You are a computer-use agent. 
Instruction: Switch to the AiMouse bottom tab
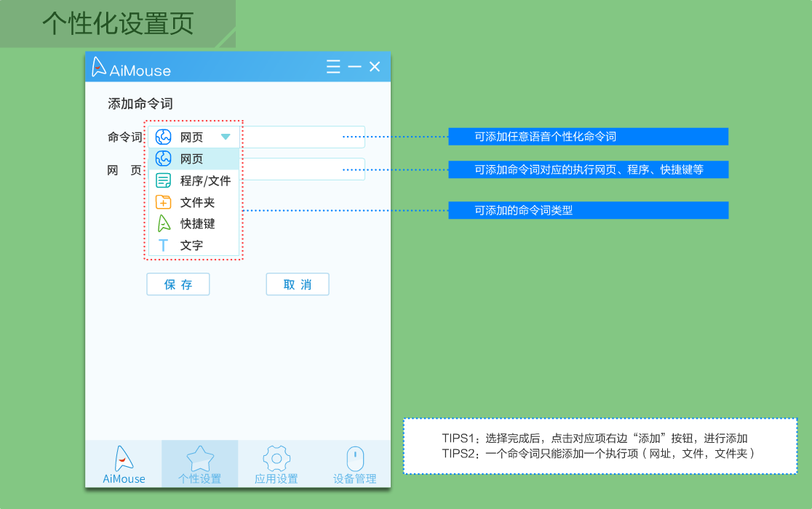coord(124,465)
